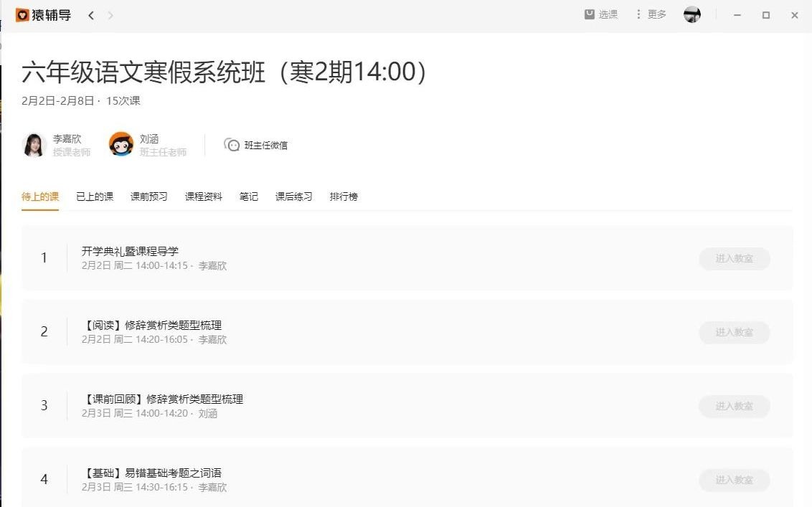Click 进入教室 for lesson 开学典礼暨课程导学

coord(734,259)
